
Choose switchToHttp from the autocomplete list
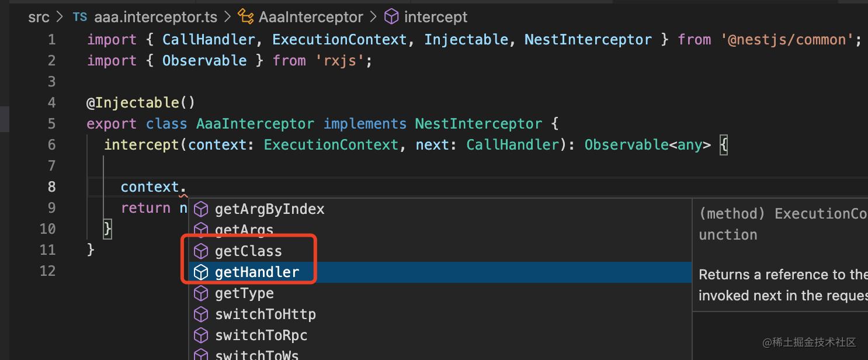(x=265, y=314)
